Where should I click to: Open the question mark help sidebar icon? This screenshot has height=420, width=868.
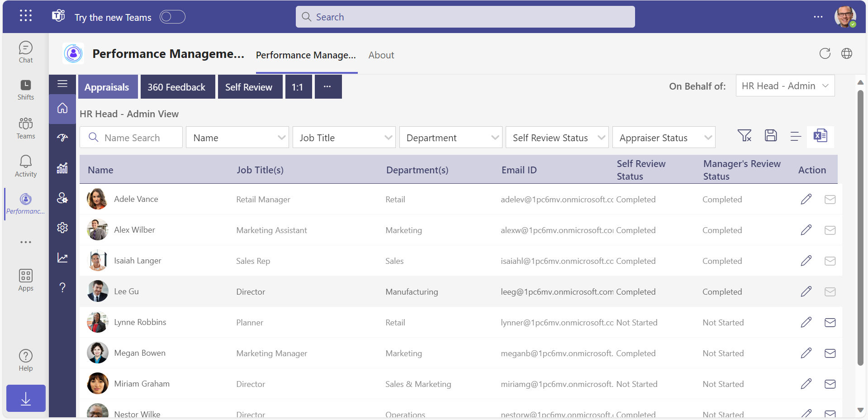tap(62, 287)
